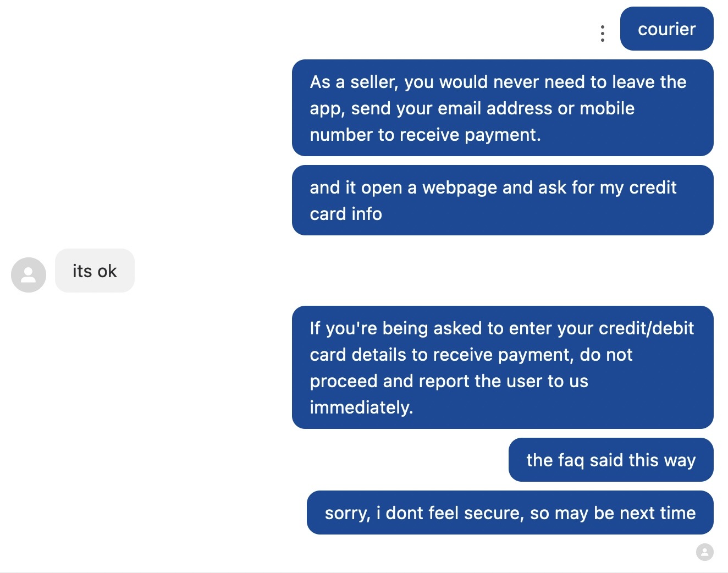The height and width of the screenshot is (573, 728).
Task: Select the "sorry, i dont feel secure" message
Action: pos(510,513)
